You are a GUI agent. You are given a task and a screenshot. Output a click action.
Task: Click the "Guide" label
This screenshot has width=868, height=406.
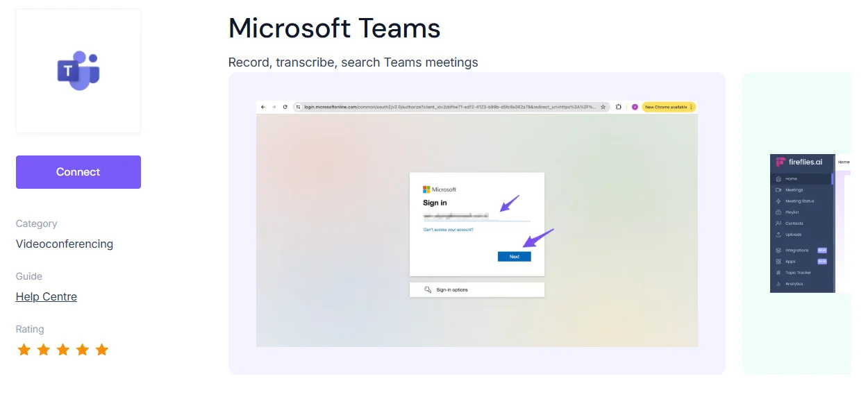[29, 276]
